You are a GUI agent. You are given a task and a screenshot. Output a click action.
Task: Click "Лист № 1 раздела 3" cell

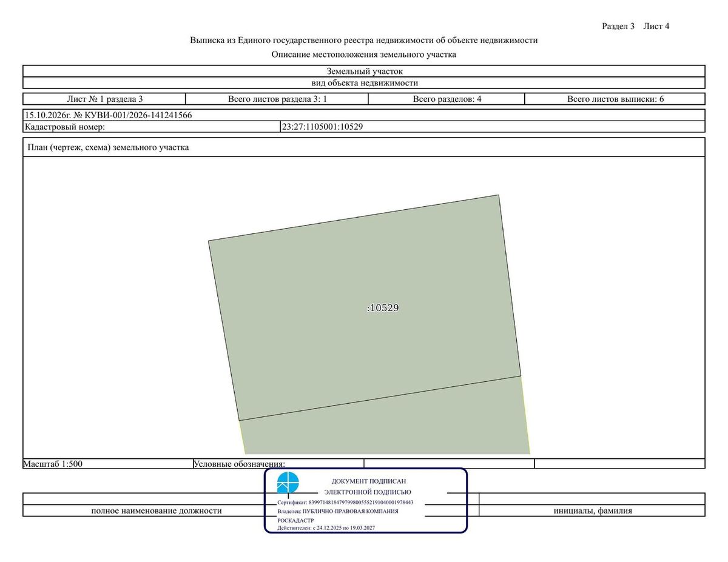tap(104, 99)
